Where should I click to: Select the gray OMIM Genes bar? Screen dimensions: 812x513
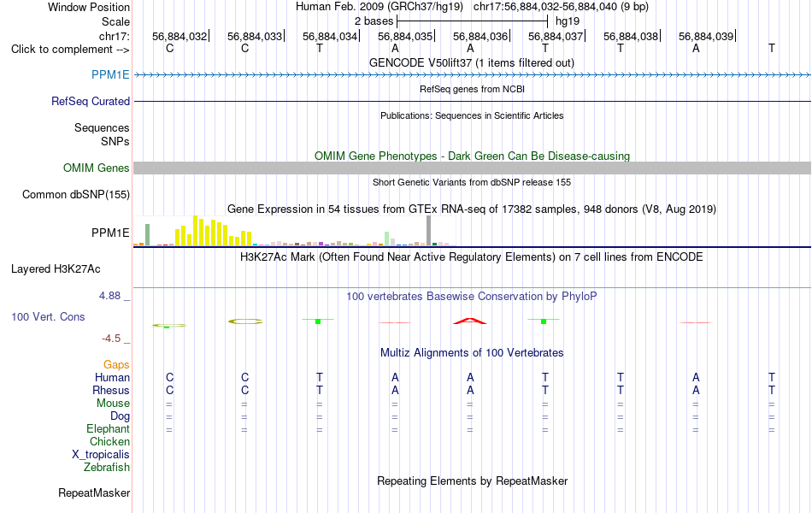pyautogui.click(x=472, y=168)
